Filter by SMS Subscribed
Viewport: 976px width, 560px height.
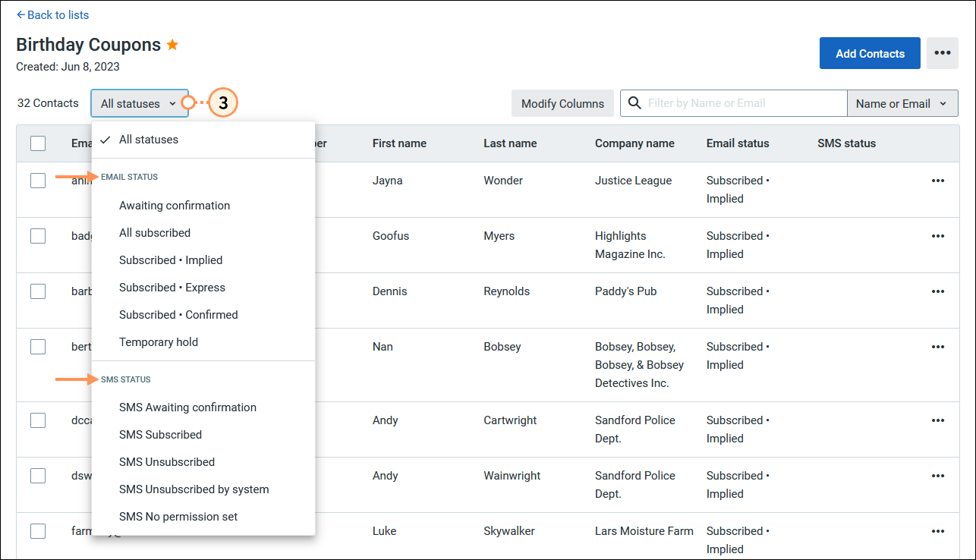click(x=203, y=435)
